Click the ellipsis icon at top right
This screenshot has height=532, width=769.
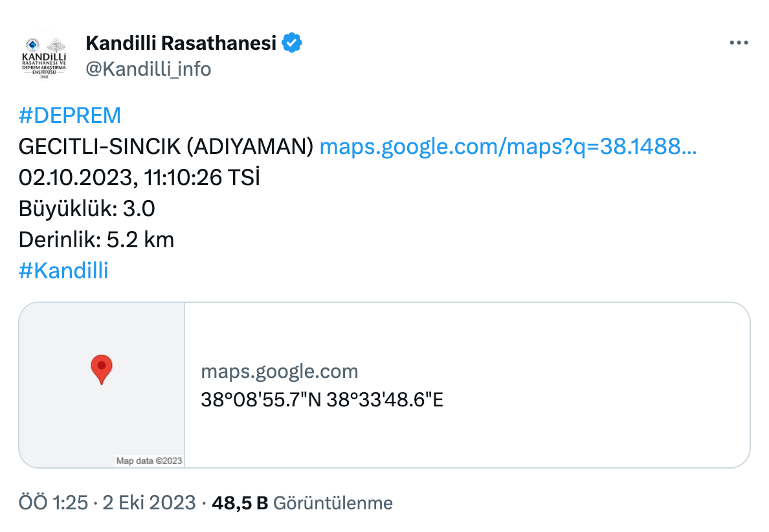click(x=738, y=42)
